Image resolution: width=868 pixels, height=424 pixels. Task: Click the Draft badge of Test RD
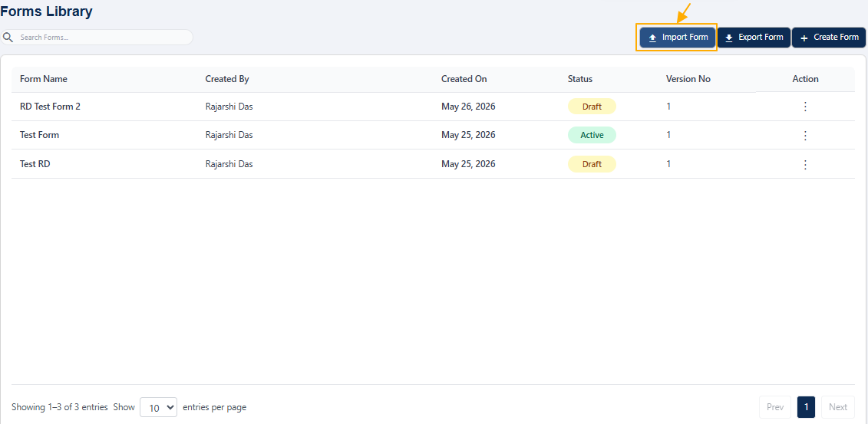click(592, 164)
